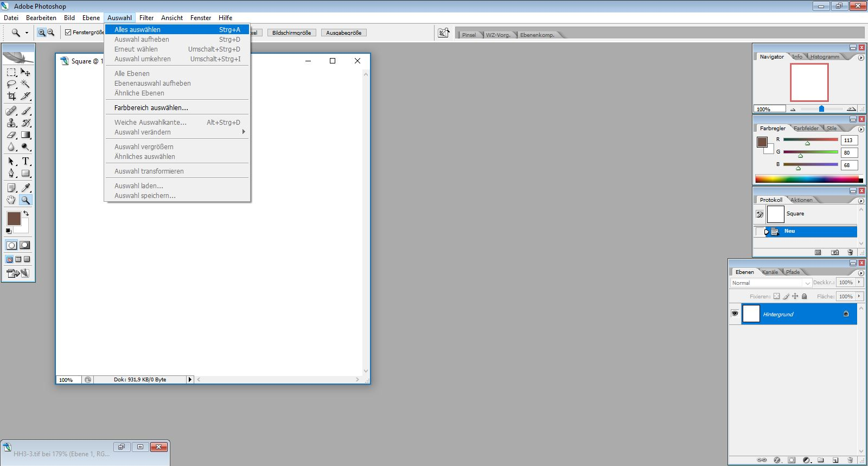Select the Dodge tool
Viewport: 868px width, 466px height.
tap(25, 146)
